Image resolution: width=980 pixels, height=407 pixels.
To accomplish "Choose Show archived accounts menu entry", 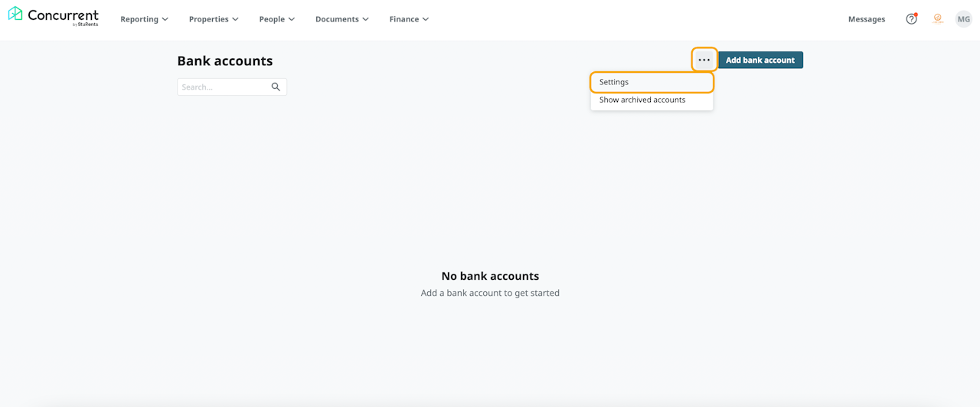I will [x=642, y=100].
